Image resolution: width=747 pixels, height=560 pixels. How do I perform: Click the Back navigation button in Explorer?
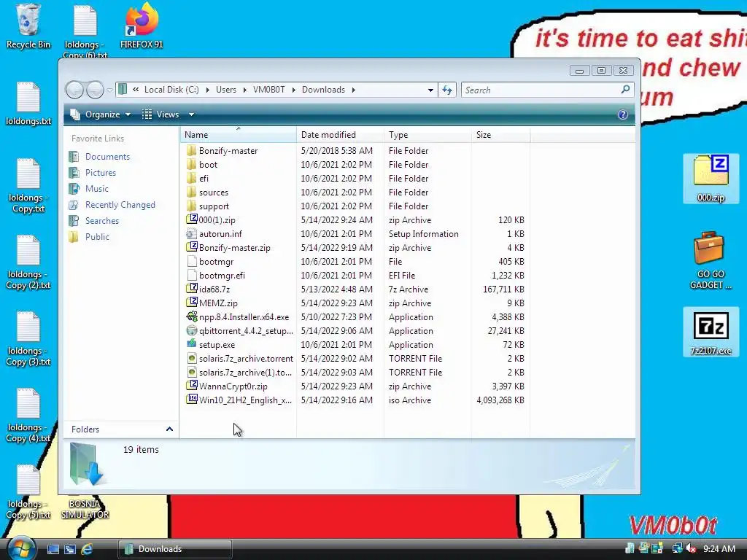pyautogui.click(x=75, y=90)
